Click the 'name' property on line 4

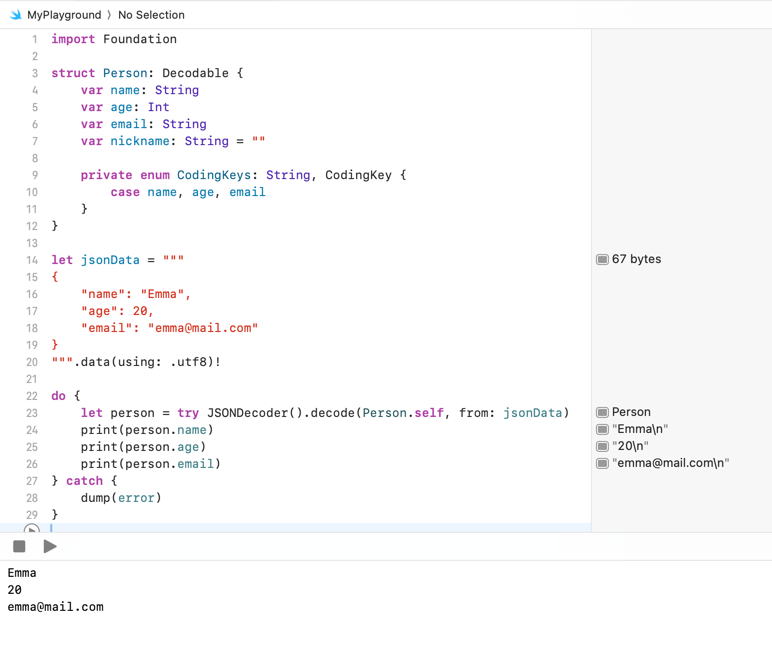pyautogui.click(x=125, y=90)
